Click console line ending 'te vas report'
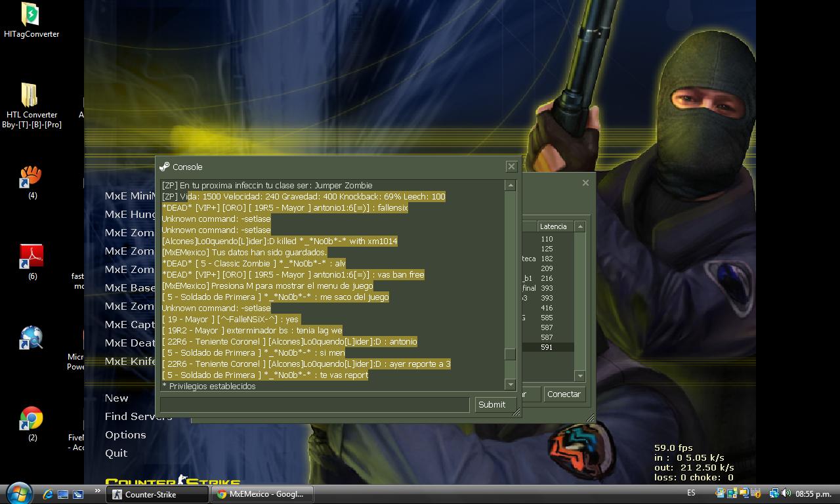The width and height of the screenshot is (840, 504). tap(265, 375)
